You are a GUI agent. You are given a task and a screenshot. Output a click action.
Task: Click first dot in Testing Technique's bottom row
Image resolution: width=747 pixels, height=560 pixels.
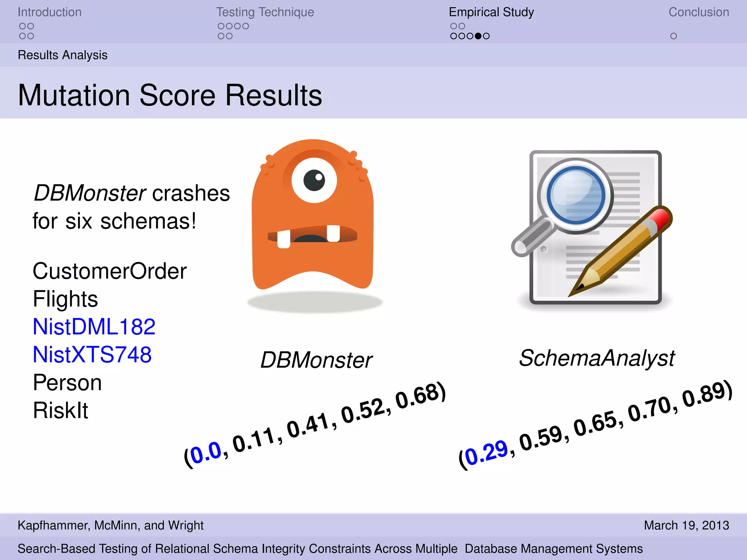pyautogui.click(x=221, y=36)
